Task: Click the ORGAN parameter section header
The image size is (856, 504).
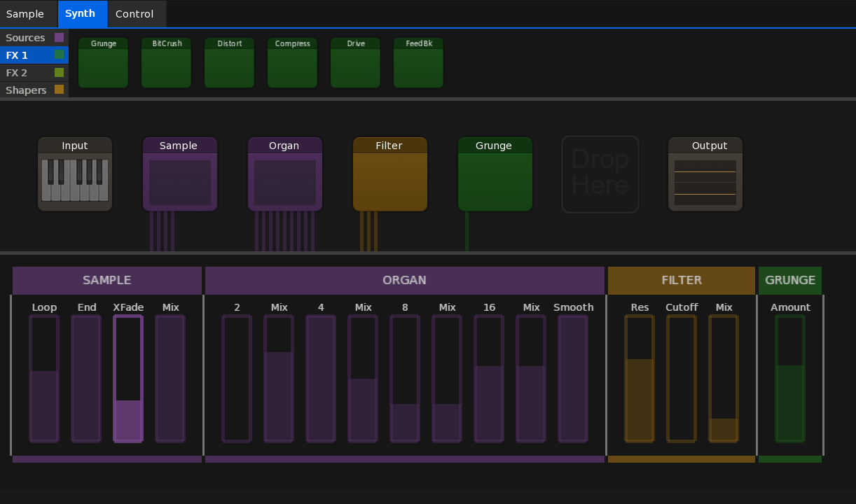Action: (x=404, y=280)
